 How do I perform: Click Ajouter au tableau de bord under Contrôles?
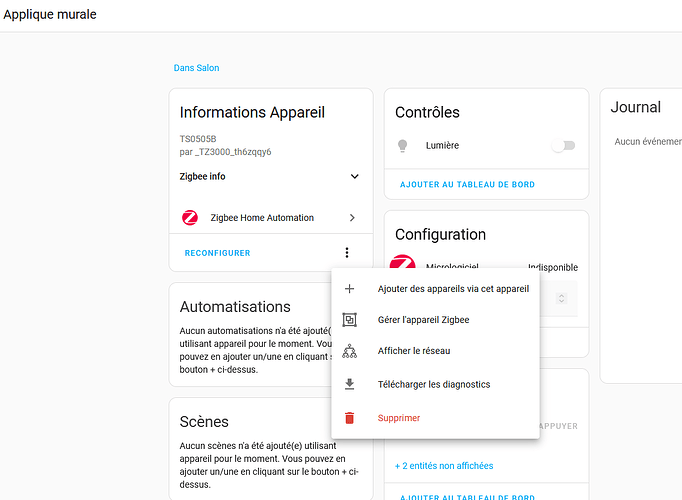tap(468, 184)
